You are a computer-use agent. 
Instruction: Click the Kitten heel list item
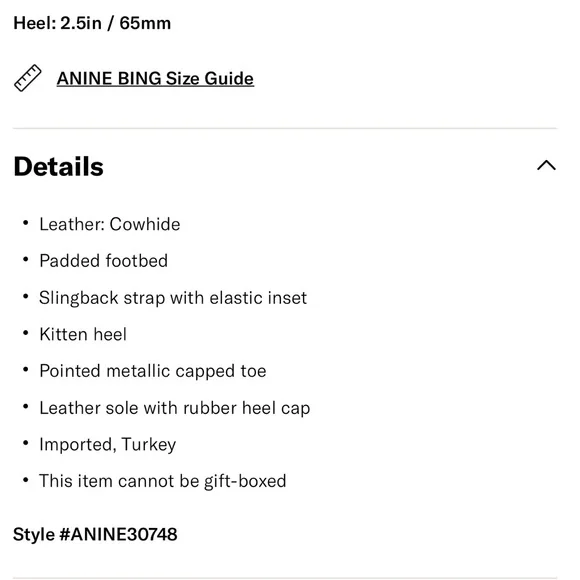(x=83, y=334)
